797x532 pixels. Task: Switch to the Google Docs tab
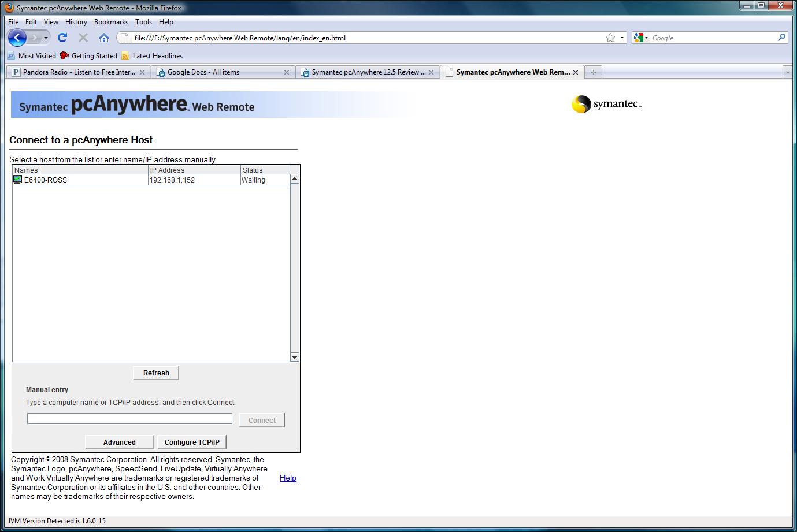(223, 72)
